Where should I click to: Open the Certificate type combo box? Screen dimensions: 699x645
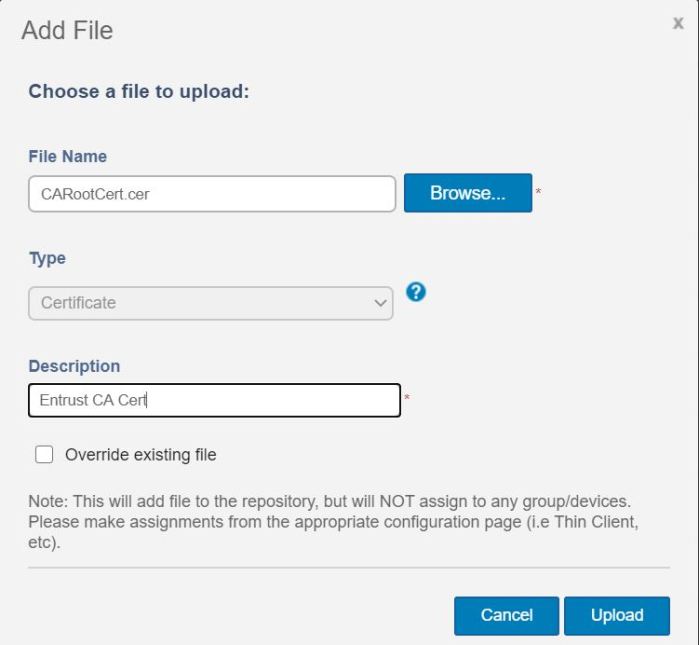[x=210, y=302]
